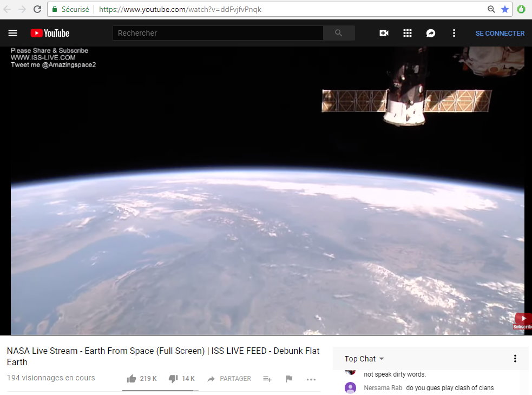Click Nersama Rab's purple avatar
The height and width of the screenshot is (395, 532).
pos(350,387)
